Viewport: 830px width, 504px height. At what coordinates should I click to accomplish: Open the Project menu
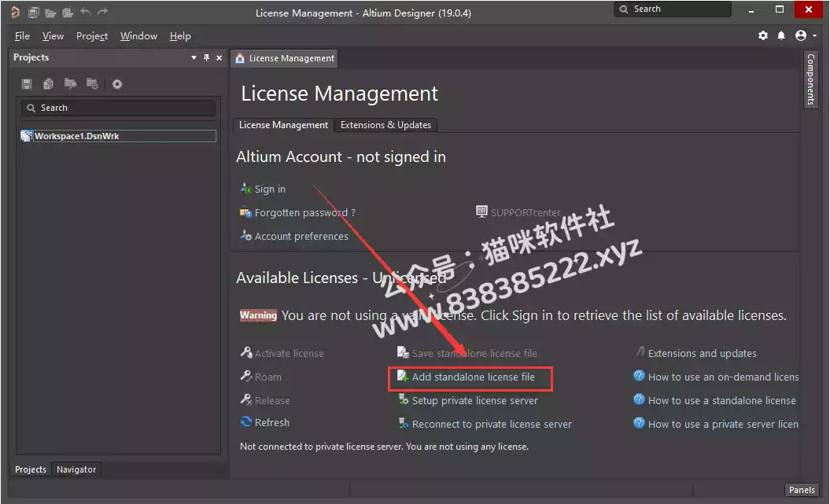[x=92, y=36]
